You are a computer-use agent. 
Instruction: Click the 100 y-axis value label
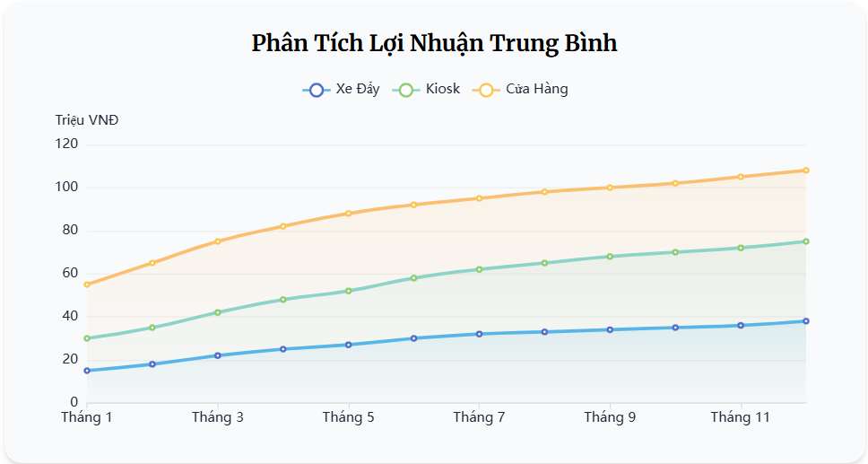point(68,188)
